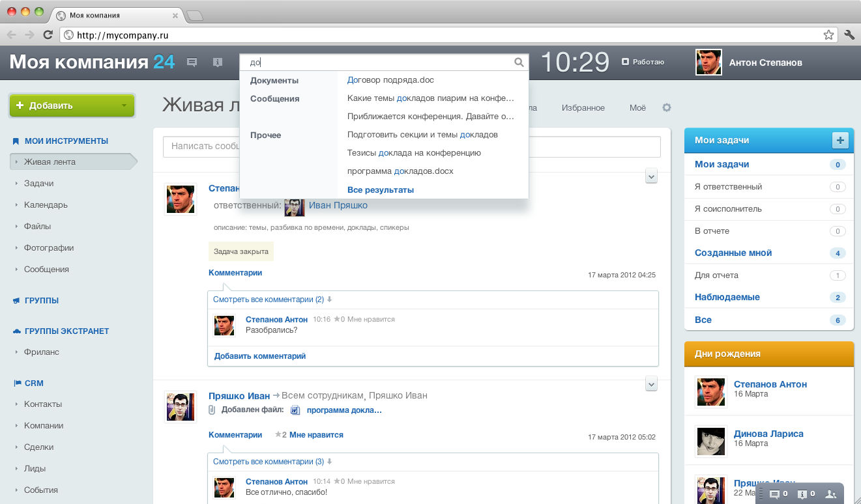Viewport: 861px width, 504px height.
Task: Open contacts icon in bottom bar
Action: pyautogui.click(x=830, y=494)
